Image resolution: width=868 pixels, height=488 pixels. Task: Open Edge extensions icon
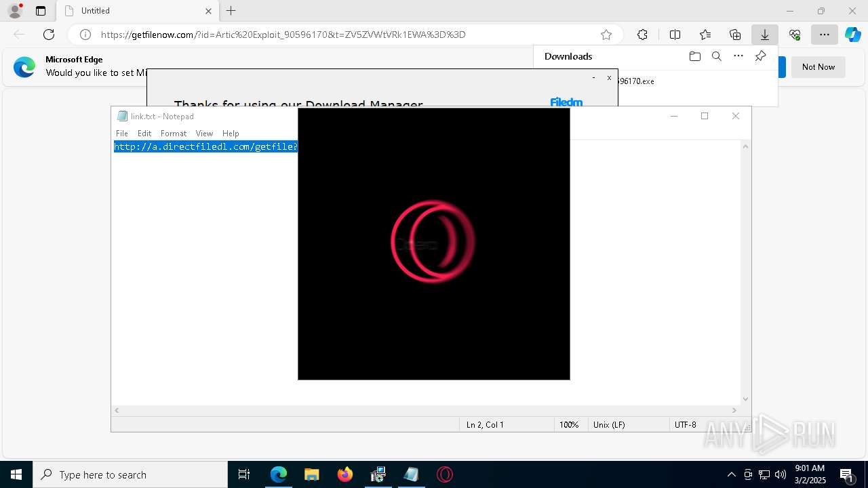click(642, 35)
